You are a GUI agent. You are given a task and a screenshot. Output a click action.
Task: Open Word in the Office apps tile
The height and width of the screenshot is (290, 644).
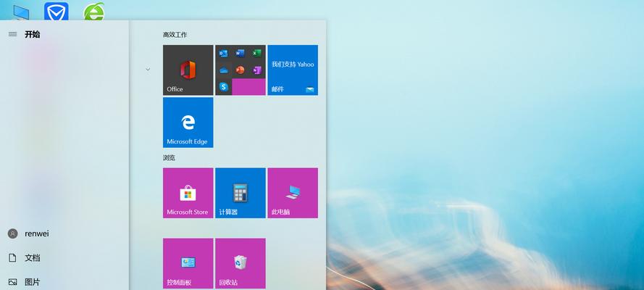pyautogui.click(x=241, y=54)
